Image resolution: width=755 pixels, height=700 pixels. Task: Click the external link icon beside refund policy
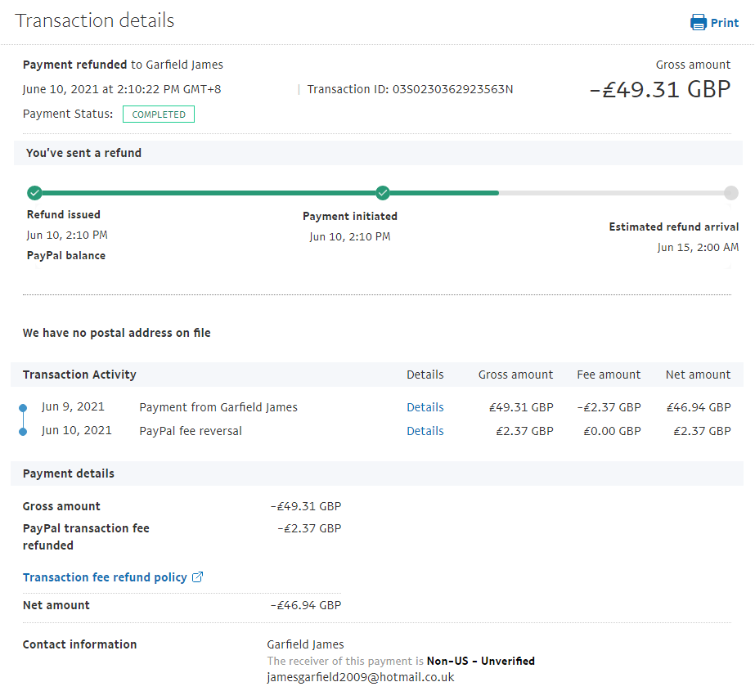click(x=197, y=577)
